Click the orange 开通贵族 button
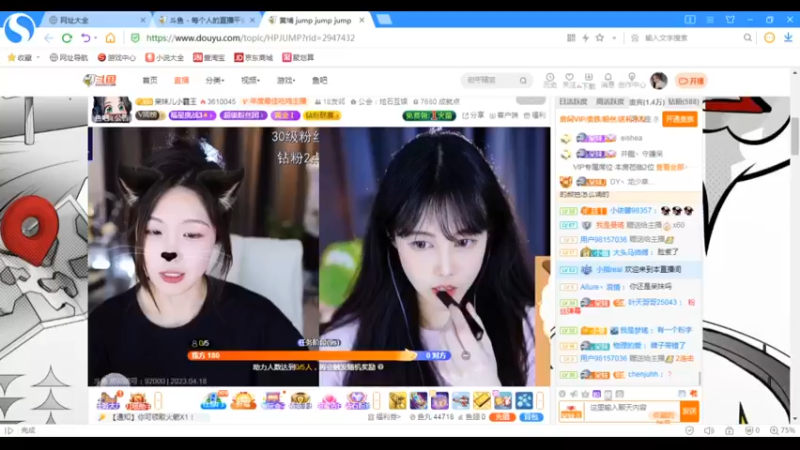Viewport: 800px width, 450px height. [x=680, y=119]
